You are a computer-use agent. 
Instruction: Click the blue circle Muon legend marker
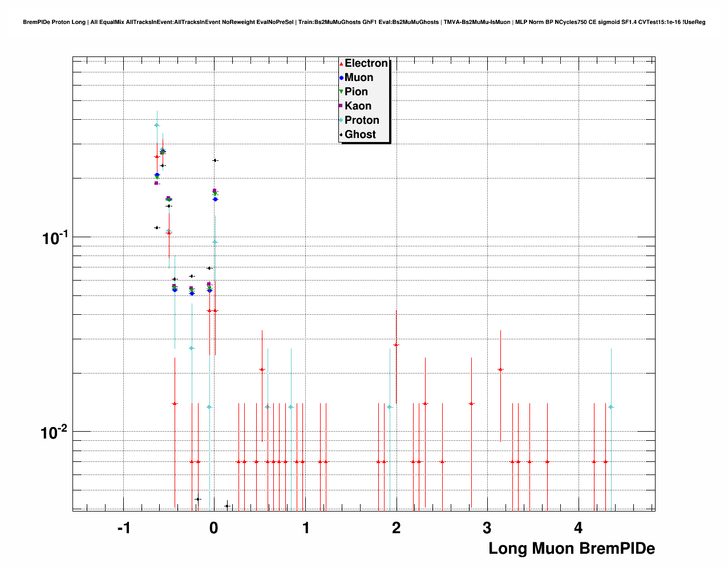[x=341, y=78]
